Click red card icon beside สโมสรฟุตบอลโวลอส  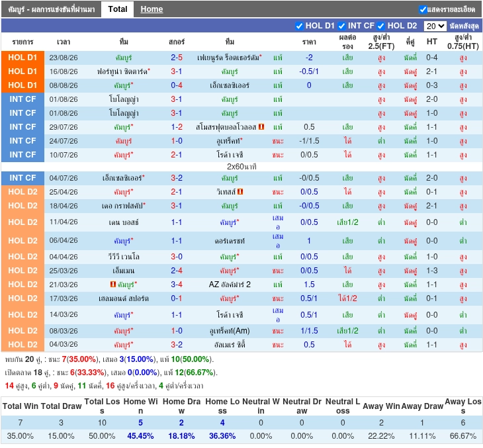[x=261, y=127]
